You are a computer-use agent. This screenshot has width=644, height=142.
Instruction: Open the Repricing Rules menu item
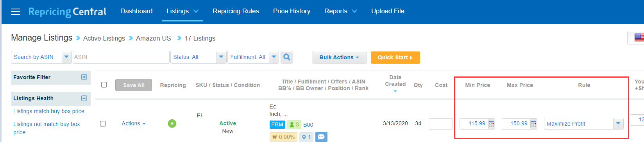236,11
